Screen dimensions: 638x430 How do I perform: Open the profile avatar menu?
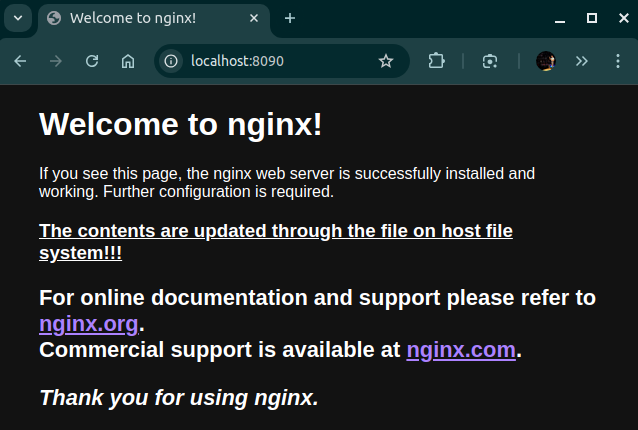(546, 61)
